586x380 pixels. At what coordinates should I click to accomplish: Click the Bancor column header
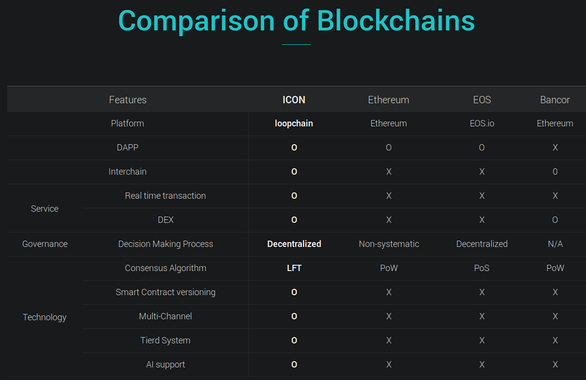point(555,100)
